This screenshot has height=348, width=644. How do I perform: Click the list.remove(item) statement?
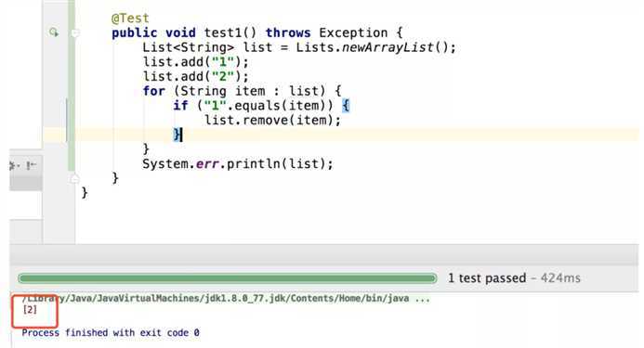click(272, 121)
